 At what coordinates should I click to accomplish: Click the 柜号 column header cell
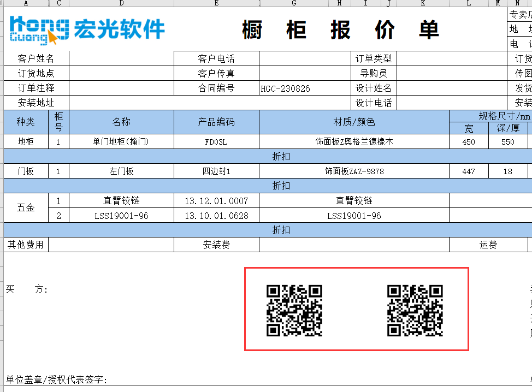point(58,122)
